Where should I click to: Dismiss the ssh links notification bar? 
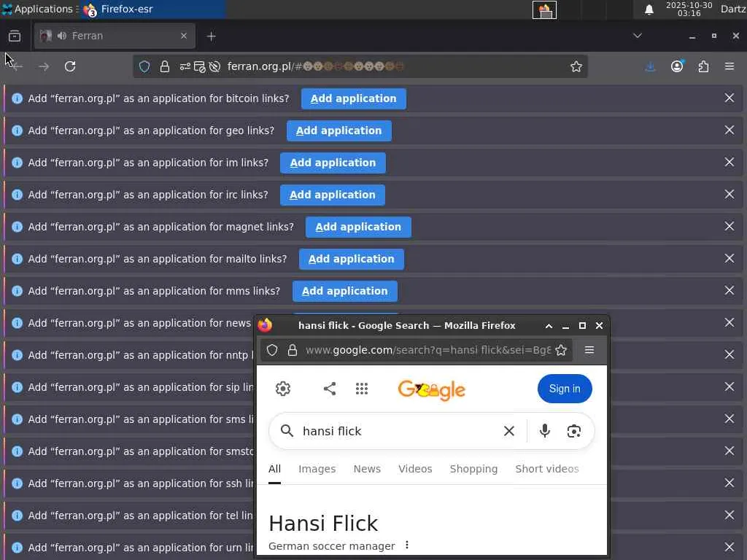(x=729, y=483)
